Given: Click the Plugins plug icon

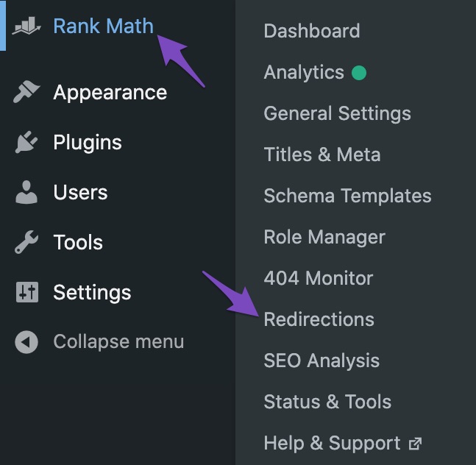Looking at the screenshot, I should (x=26, y=143).
